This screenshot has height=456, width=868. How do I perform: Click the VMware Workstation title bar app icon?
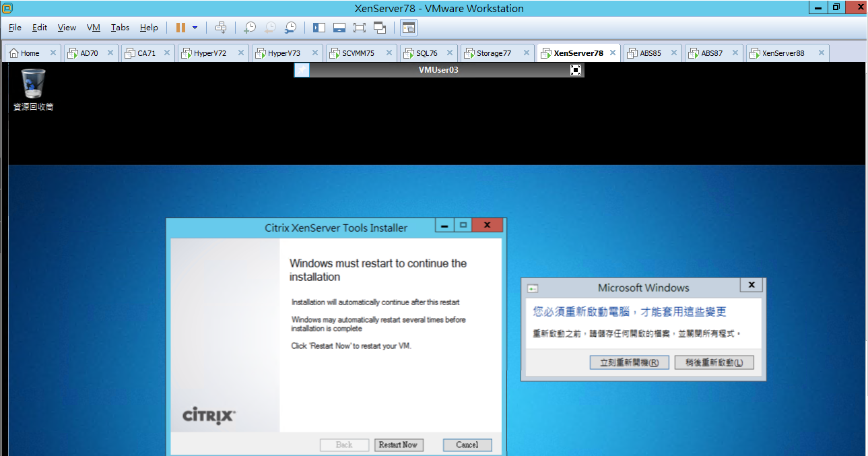tap(7, 8)
